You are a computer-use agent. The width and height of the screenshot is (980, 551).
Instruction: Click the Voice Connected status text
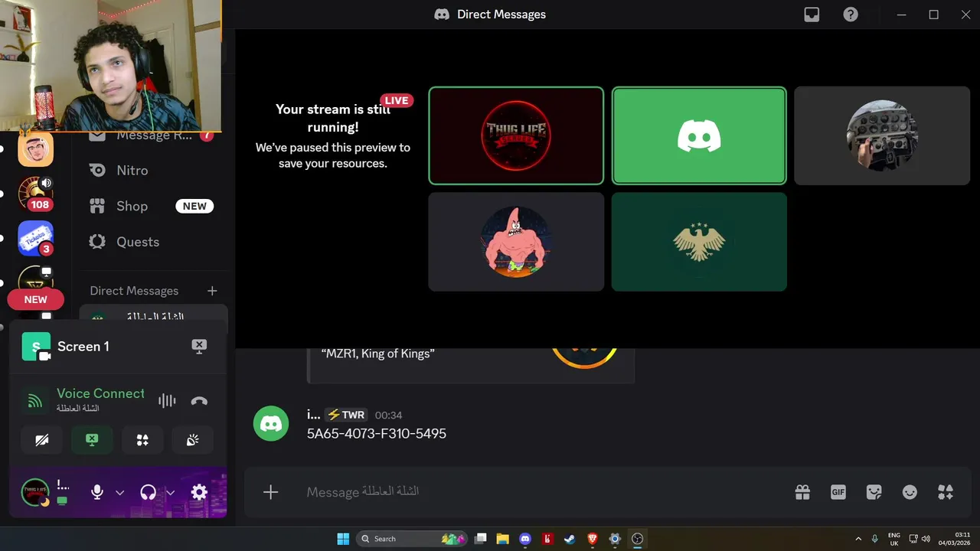point(100,393)
